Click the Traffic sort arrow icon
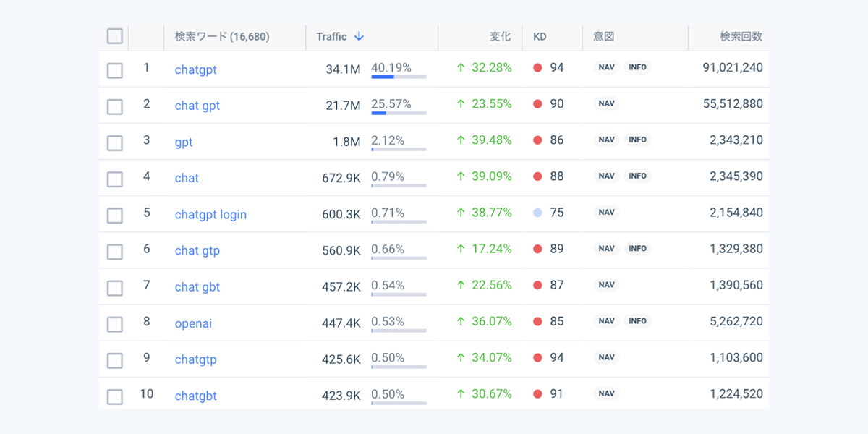Screen dimensions: 868x434 359,36
